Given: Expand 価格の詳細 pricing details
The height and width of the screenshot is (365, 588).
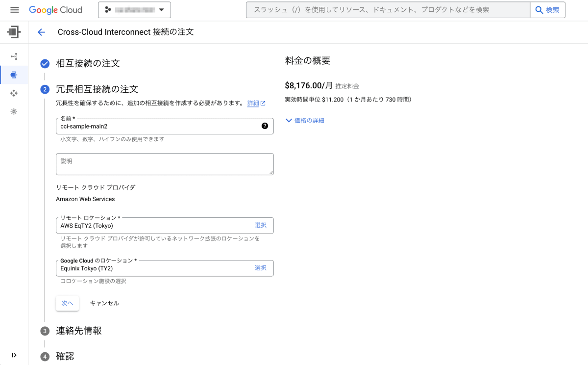Looking at the screenshot, I should pos(305,120).
